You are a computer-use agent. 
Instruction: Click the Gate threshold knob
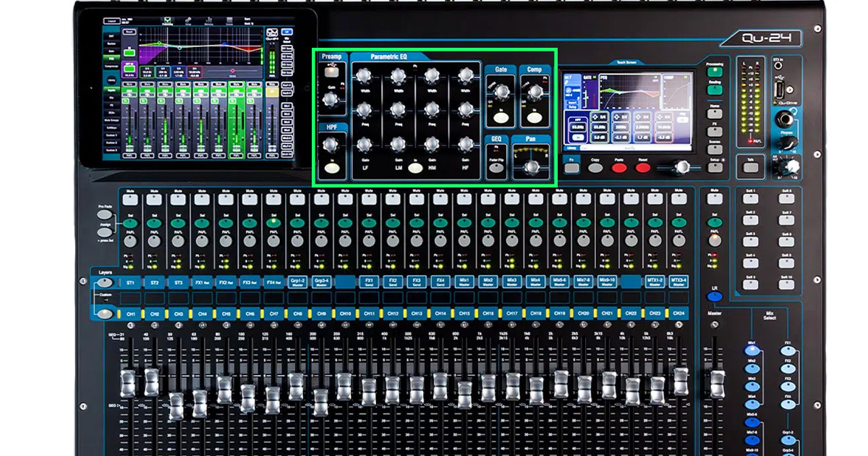pyautogui.click(x=501, y=92)
